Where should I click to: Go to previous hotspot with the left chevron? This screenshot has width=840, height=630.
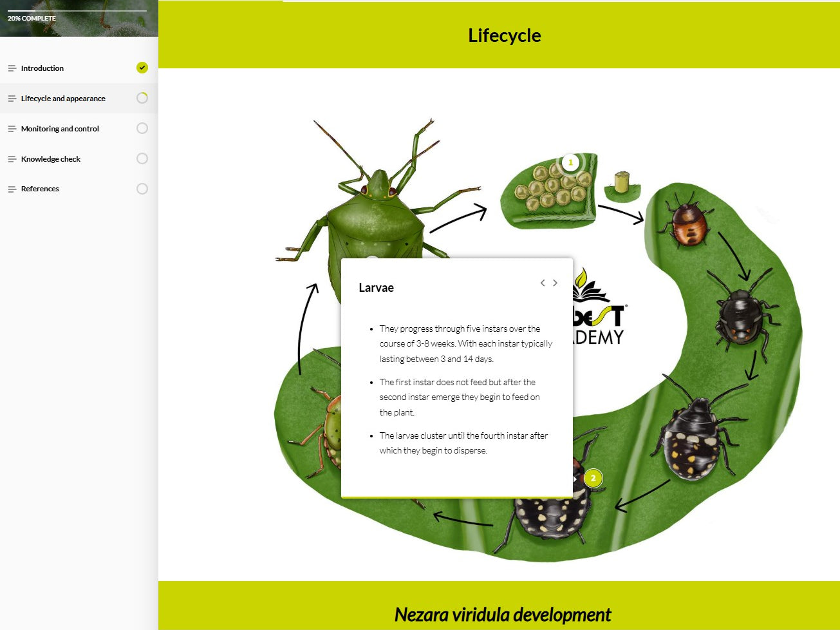tap(543, 283)
